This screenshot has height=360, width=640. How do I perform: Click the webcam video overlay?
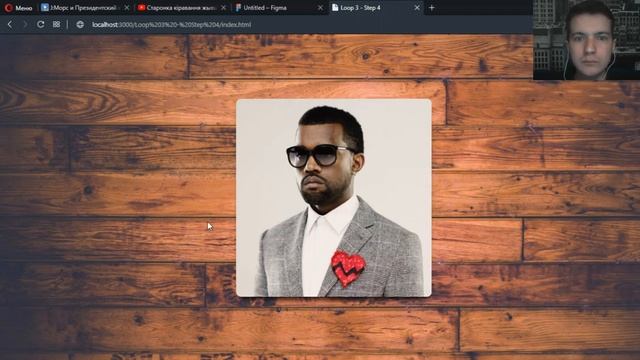587,40
